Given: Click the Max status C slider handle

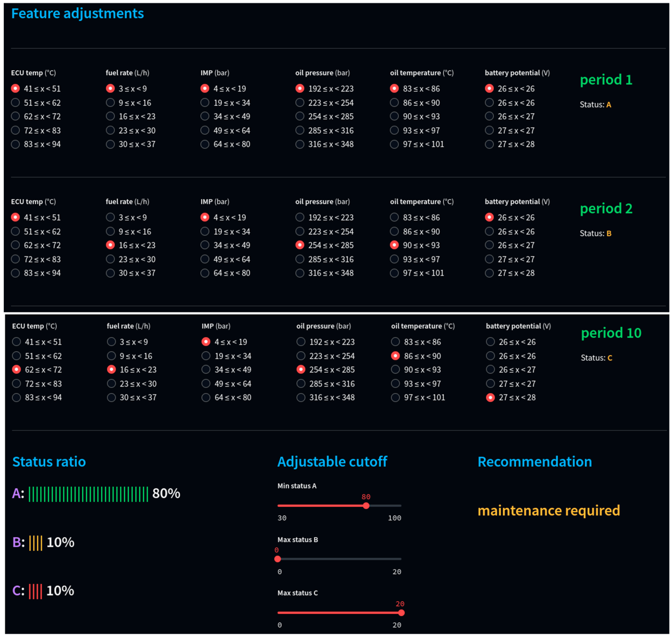Looking at the screenshot, I should (402, 613).
